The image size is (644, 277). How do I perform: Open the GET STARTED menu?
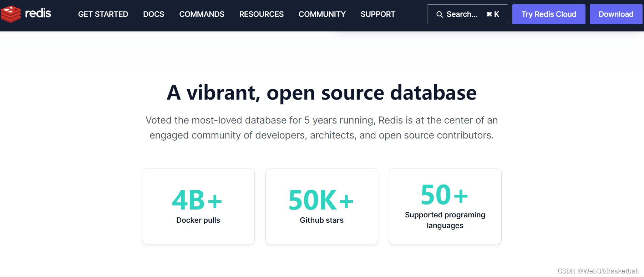tap(103, 14)
